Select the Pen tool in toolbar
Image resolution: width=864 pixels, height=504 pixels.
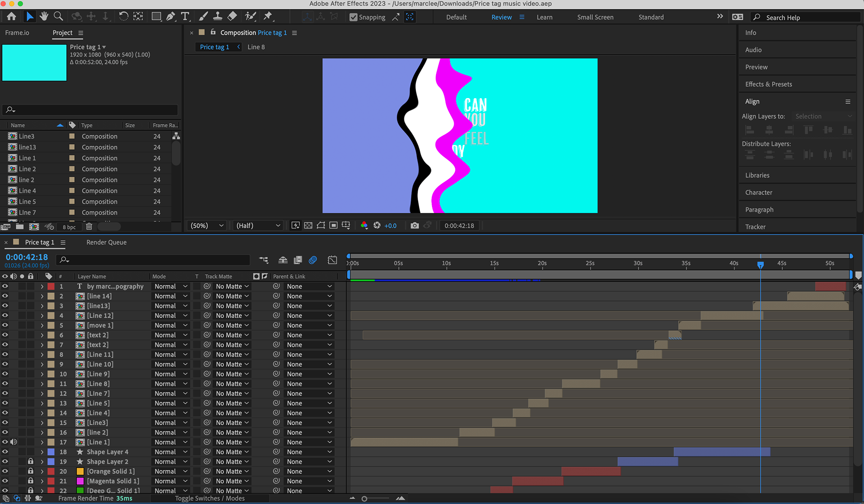171,17
